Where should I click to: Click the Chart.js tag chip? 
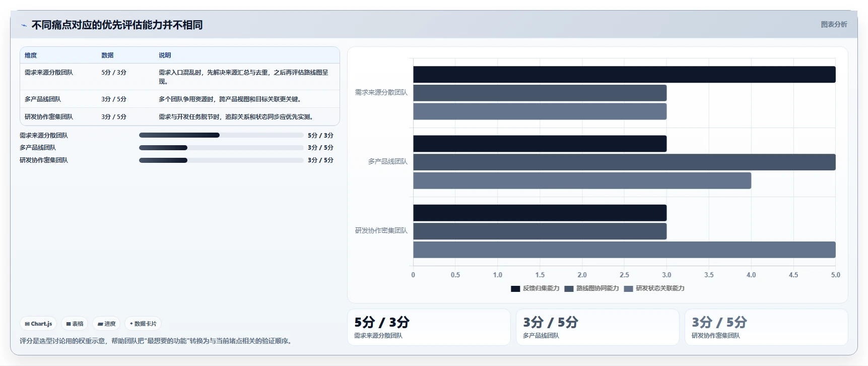38,324
